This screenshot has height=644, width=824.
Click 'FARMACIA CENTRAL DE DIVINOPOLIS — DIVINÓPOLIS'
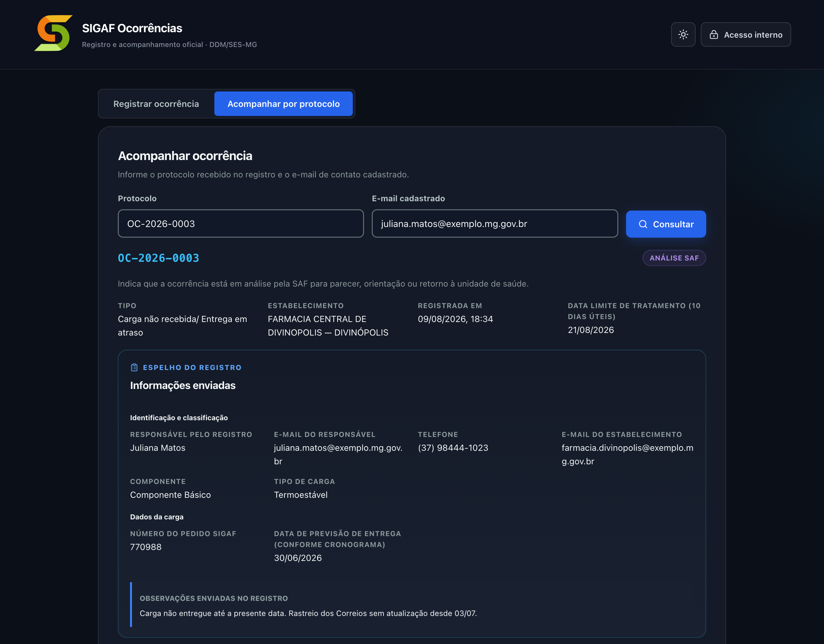328,326
